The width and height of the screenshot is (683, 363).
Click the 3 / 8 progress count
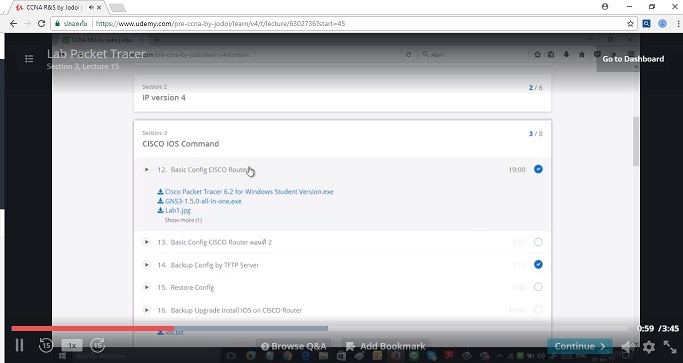536,134
